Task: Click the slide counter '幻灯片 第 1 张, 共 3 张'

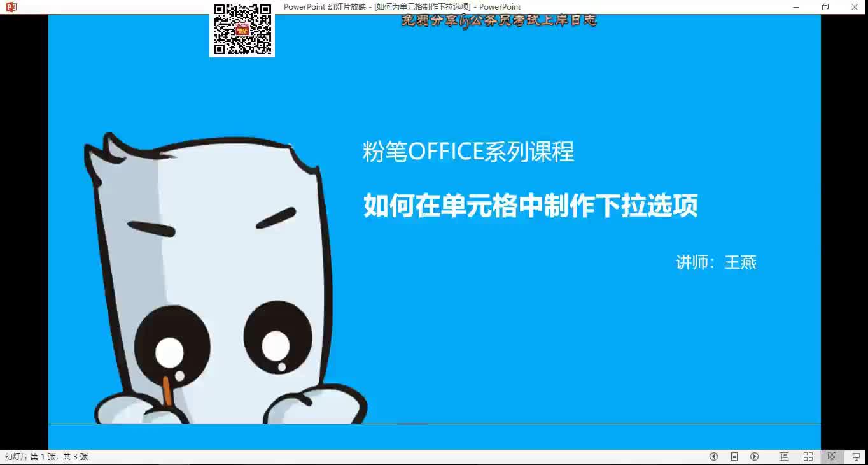Action: (x=46, y=457)
